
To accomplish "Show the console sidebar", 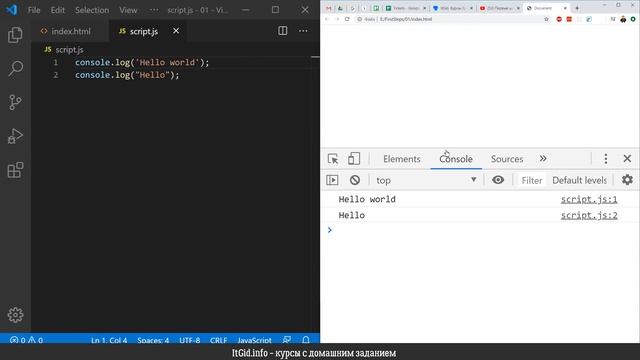I will point(332,180).
